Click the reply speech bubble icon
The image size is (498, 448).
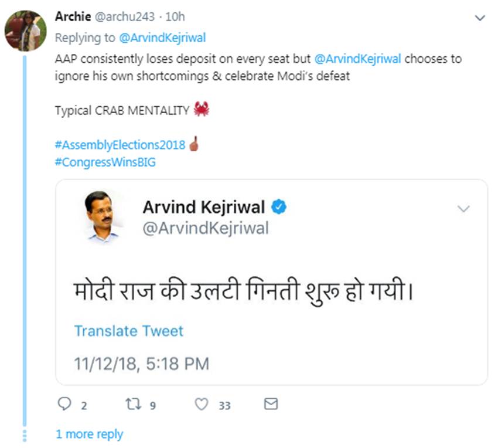64,404
